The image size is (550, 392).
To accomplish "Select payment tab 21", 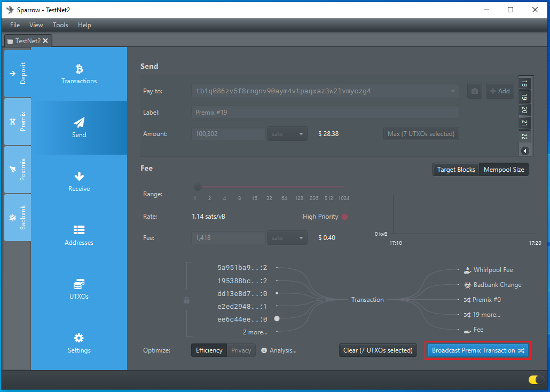I will 525,123.
